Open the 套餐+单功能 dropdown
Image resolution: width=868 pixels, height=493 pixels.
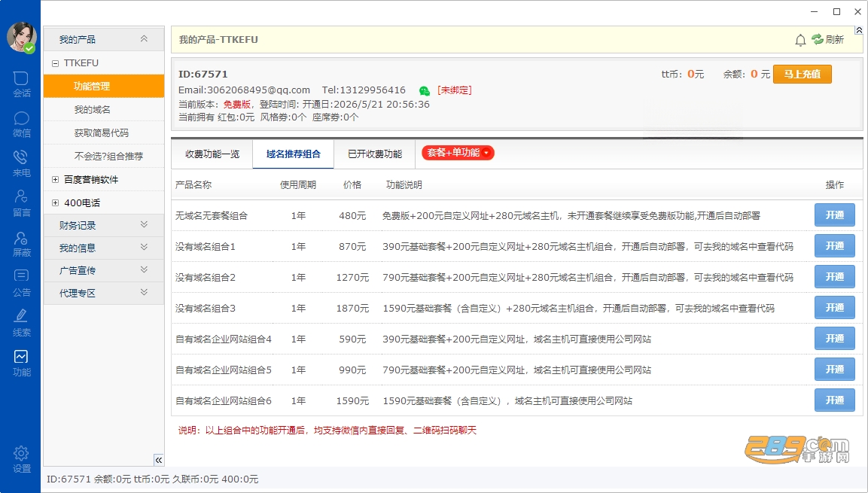pos(458,153)
